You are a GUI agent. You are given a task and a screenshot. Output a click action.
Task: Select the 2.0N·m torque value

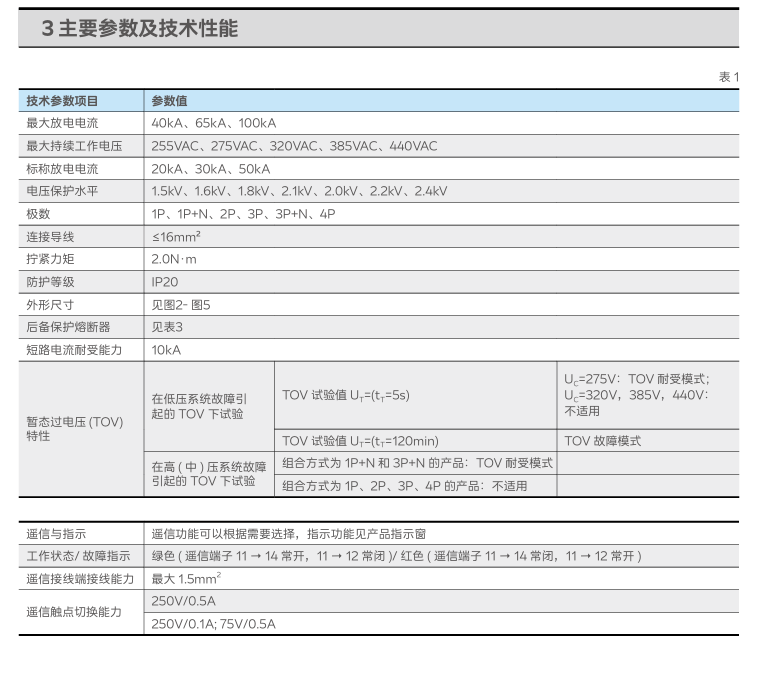coord(174,260)
